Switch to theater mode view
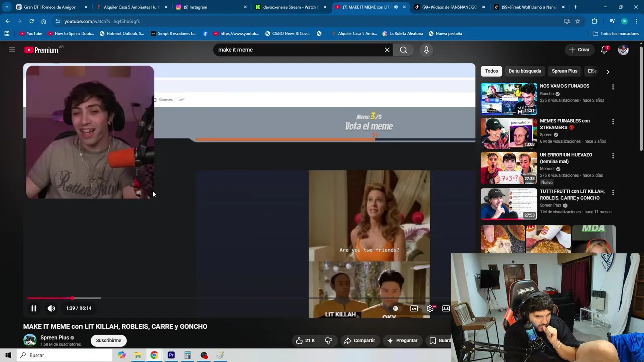The width and height of the screenshot is (644, 362). (446, 308)
